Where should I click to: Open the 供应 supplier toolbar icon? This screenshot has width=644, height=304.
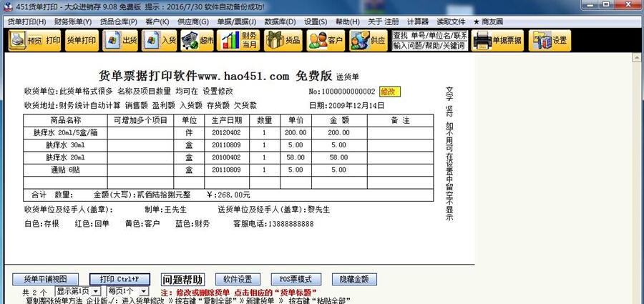pos(369,40)
